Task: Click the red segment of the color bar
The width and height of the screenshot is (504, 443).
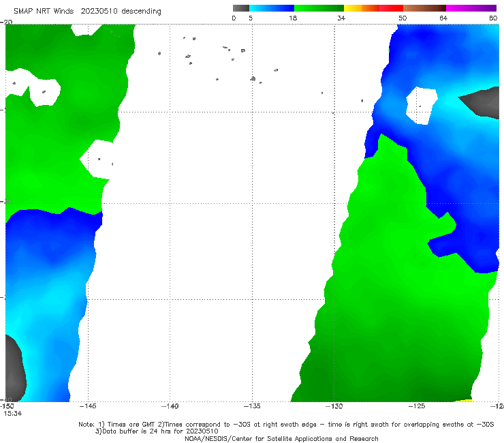Action: pyautogui.click(x=391, y=8)
